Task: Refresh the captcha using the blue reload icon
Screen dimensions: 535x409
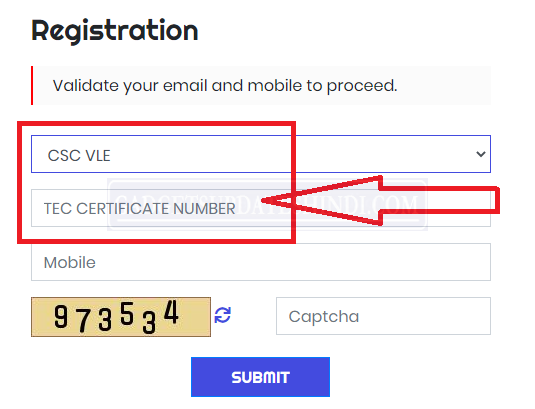Action: pyautogui.click(x=222, y=315)
